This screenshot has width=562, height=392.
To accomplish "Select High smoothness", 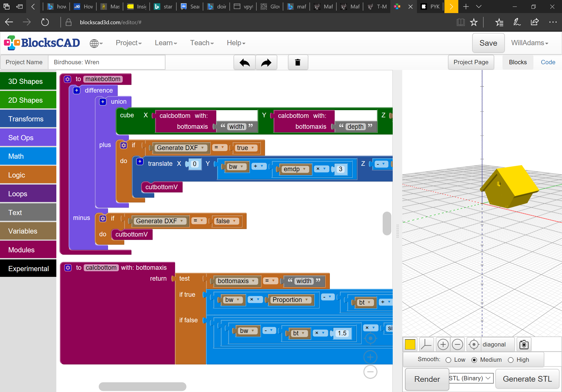I will pos(511,360).
